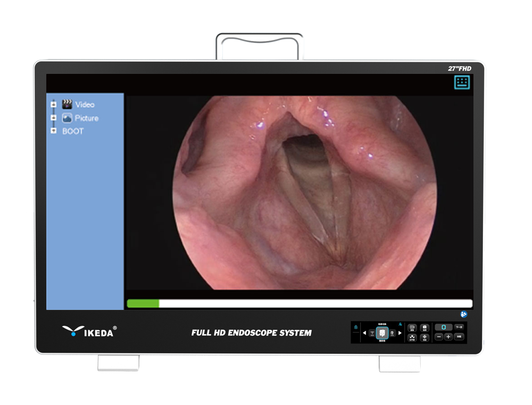Freeze the image with snowflake button

coord(425,338)
